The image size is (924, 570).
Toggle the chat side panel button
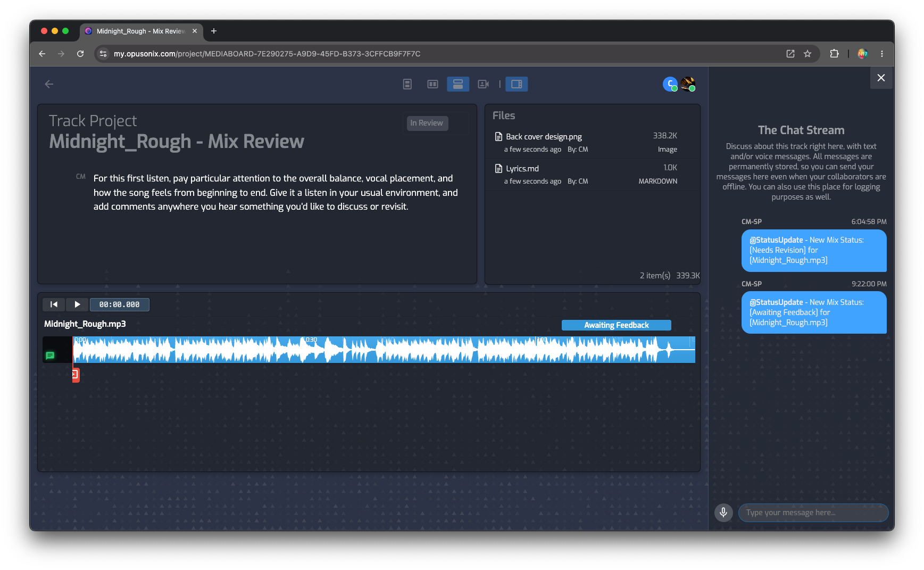point(517,84)
